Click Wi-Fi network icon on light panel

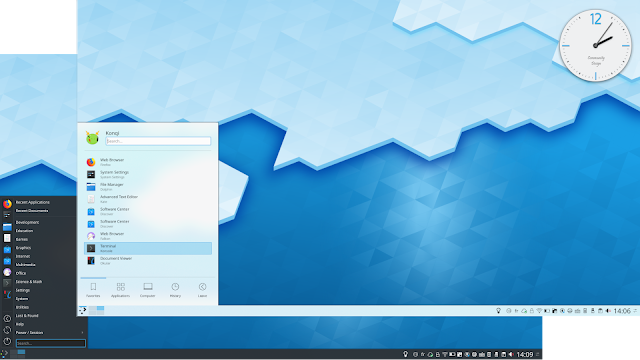(x=539, y=311)
